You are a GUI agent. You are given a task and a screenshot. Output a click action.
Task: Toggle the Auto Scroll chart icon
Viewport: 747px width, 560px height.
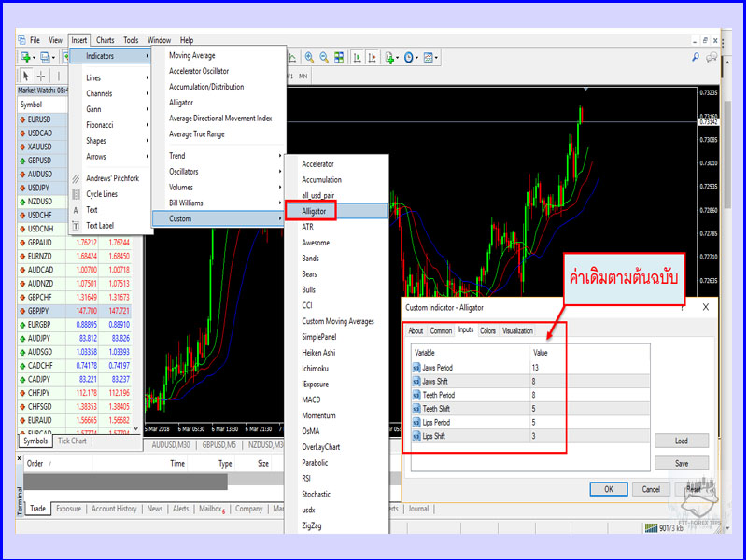click(x=357, y=58)
